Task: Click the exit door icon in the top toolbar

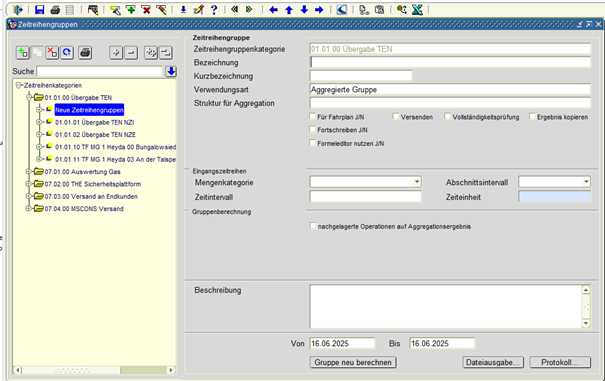Action: [x=18, y=10]
